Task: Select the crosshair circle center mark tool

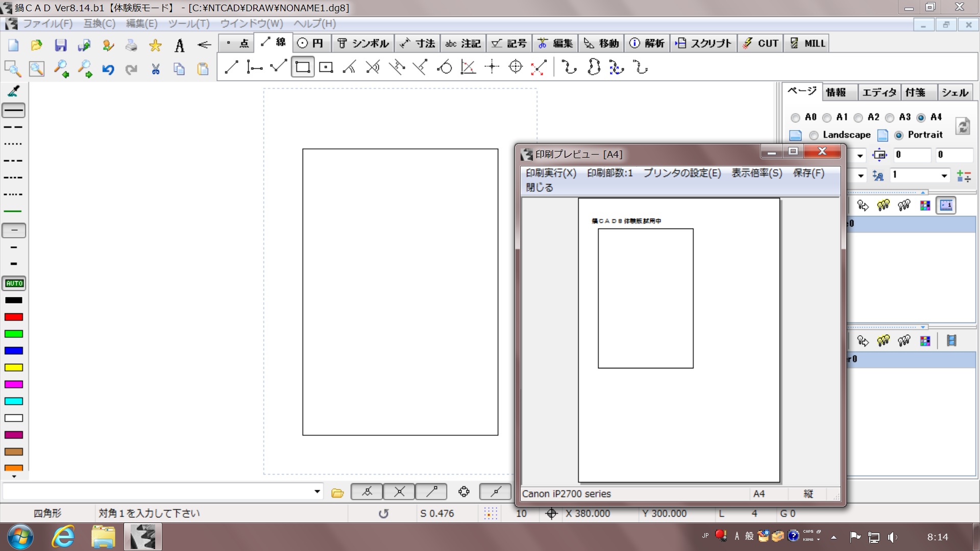Action: tap(516, 67)
